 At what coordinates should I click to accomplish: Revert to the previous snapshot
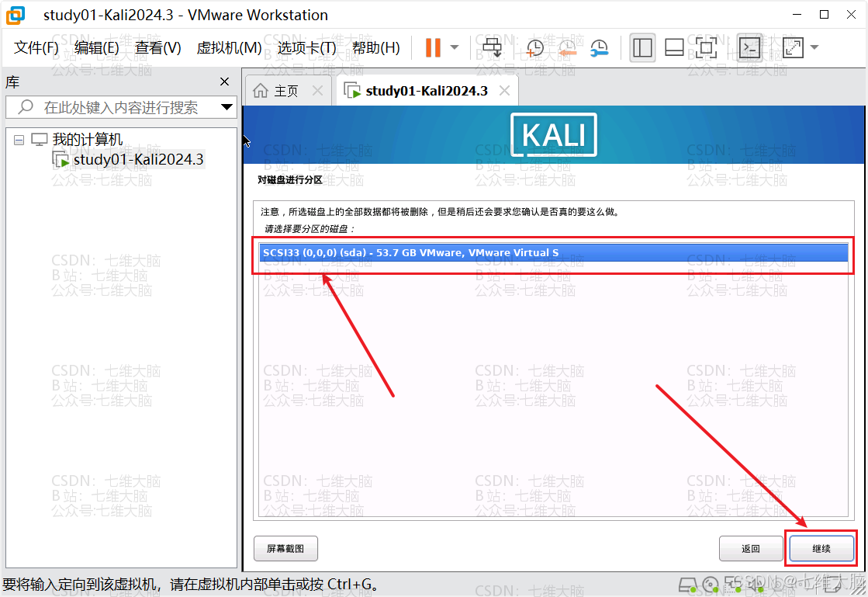[567, 48]
